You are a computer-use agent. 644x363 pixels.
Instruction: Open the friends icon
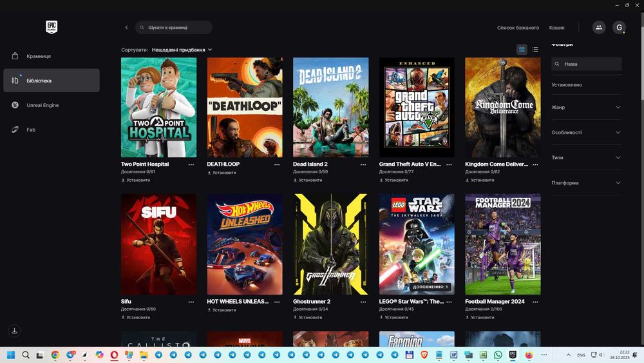click(599, 28)
